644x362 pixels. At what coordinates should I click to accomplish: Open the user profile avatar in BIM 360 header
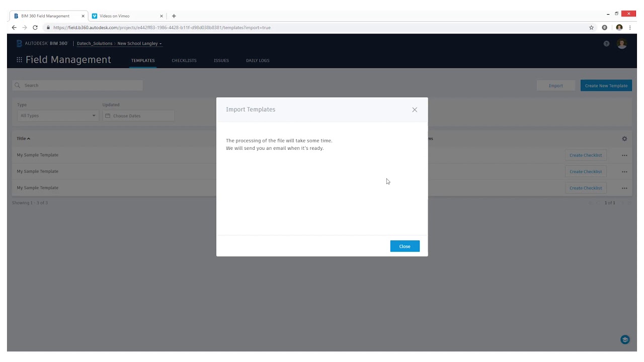click(x=622, y=44)
